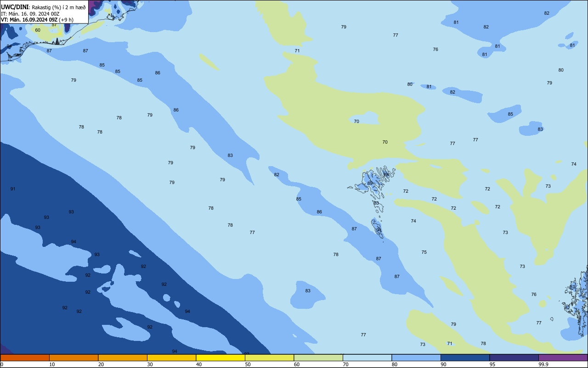Select the pale yellow 50–60 legend swatch
Screen dimensions: 588x368
(269, 357)
